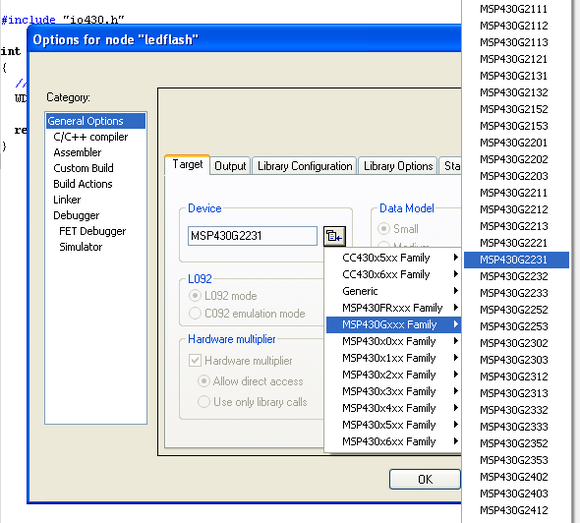Expand MSP430x0xx Family submenu

click(x=393, y=341)
